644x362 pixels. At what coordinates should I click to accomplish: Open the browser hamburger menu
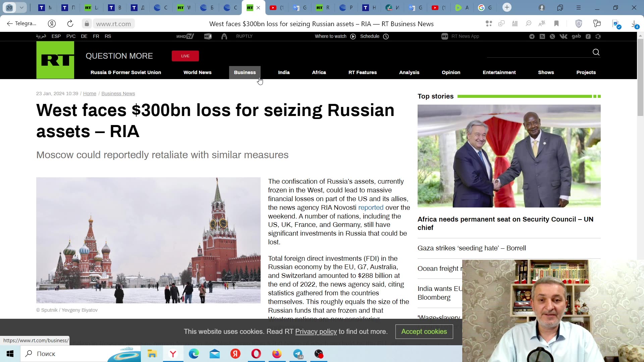pos(579,7)
